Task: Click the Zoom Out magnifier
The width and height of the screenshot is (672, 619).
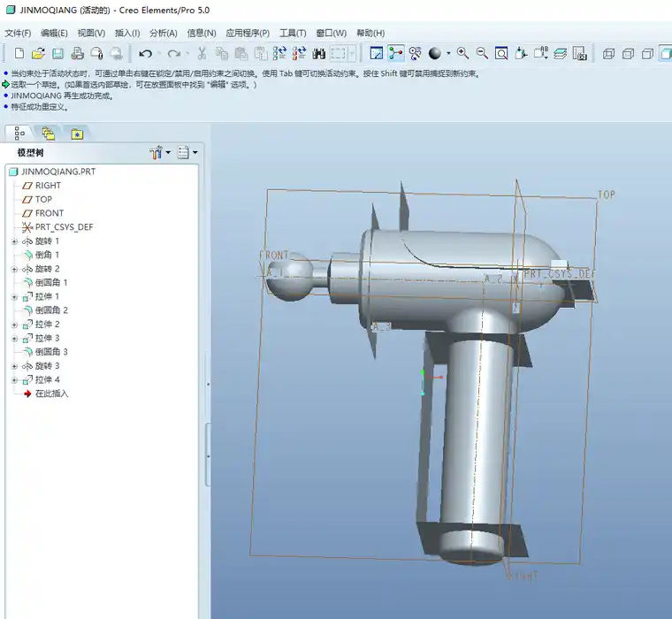Action: click(482, 54)
